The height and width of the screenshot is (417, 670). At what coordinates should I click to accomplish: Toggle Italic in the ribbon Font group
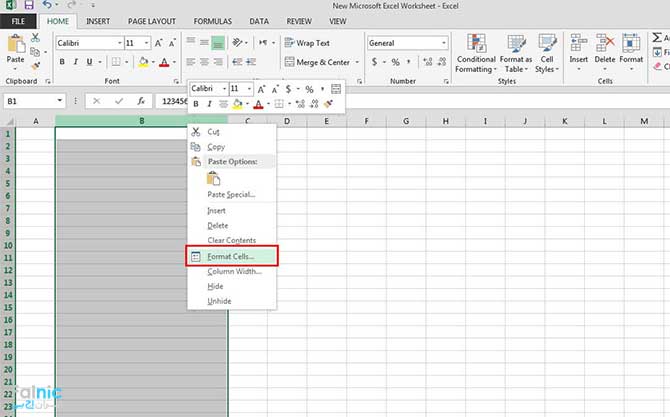click(76, 62)
